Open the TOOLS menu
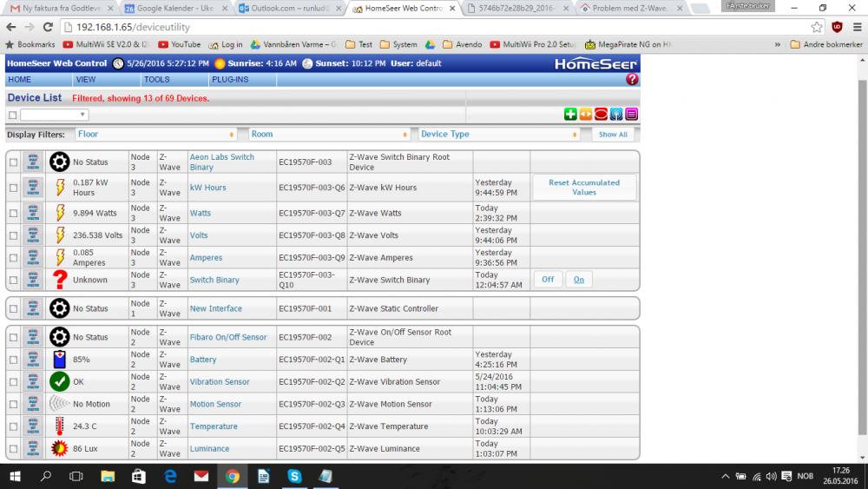The height and width of the screenshot is (489, 868). [x=157, y=79]
